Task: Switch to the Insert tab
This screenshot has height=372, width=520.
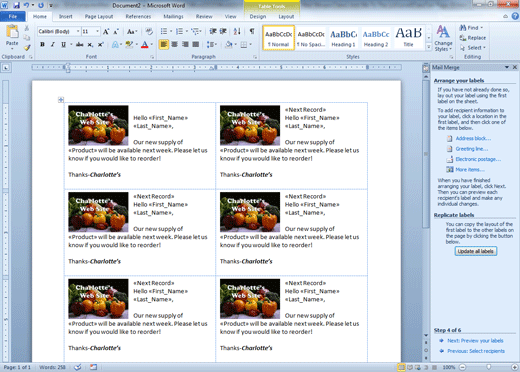Action: point(65,16)
